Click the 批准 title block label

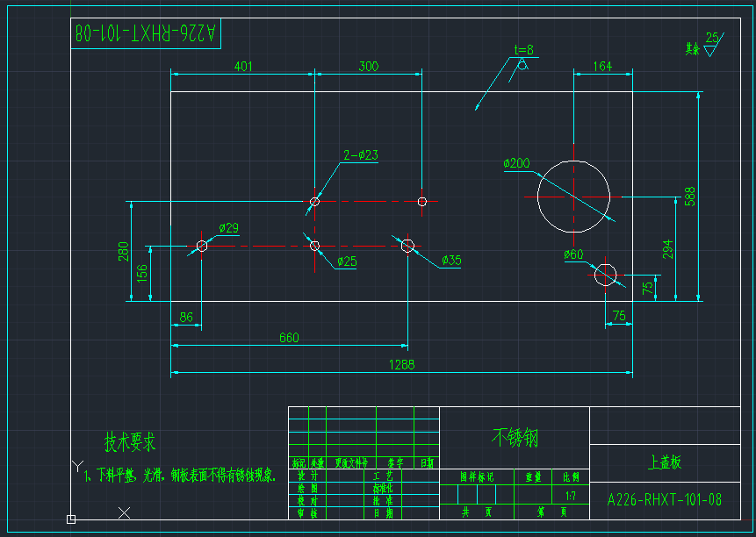(384, 501)
